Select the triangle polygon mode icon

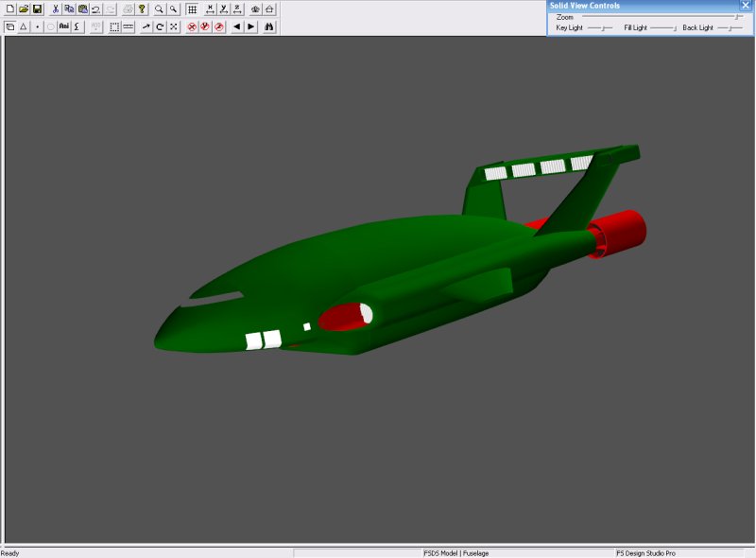click(23, 26)
